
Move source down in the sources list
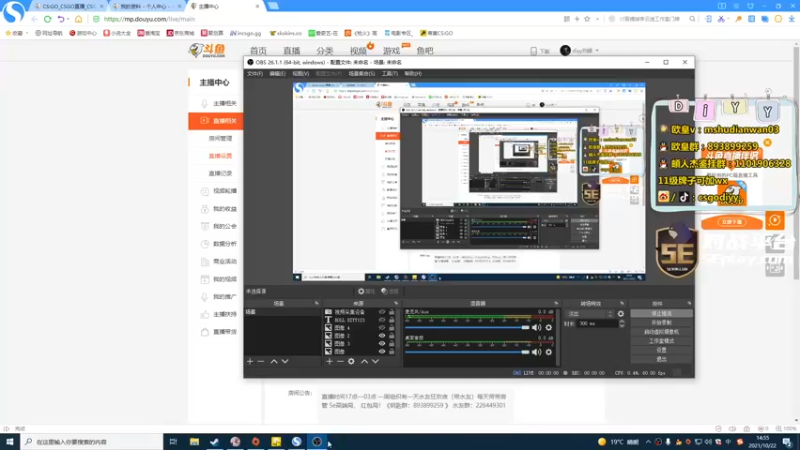pos(376,361)
